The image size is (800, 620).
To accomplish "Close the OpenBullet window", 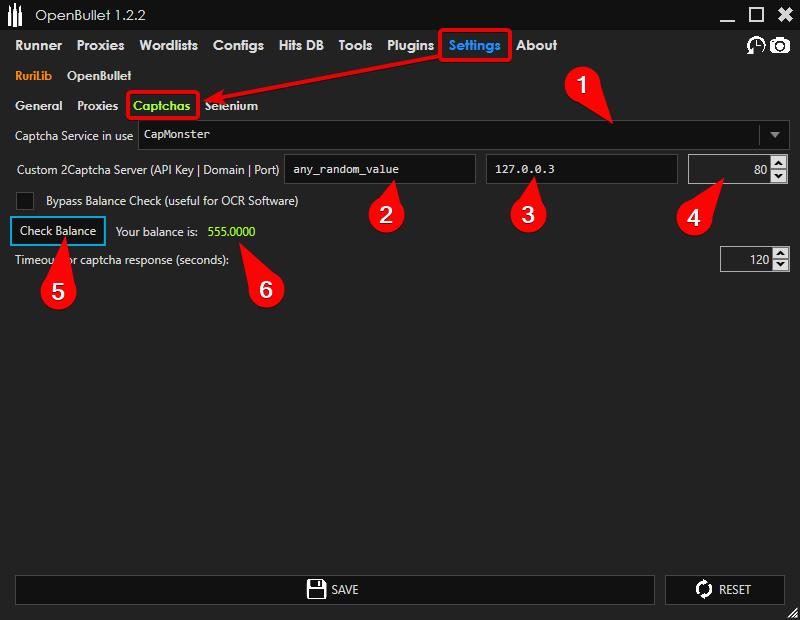I will [785, 14].
